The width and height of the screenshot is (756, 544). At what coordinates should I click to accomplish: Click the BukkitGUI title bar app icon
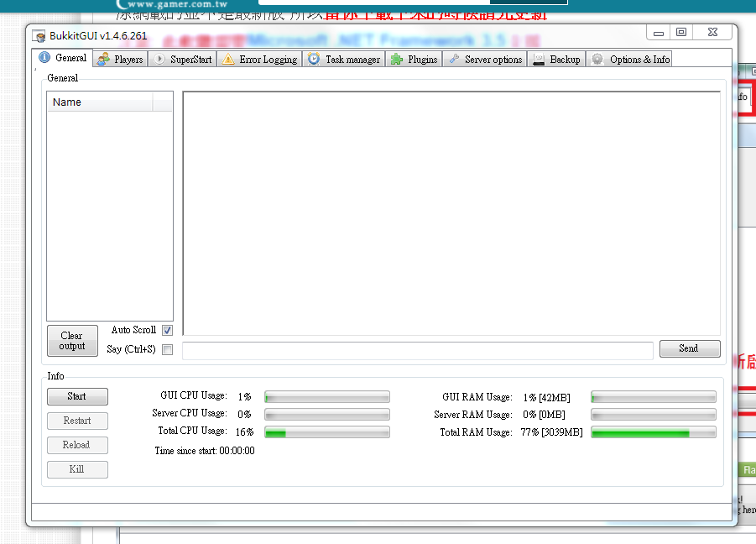coord(39,35)
